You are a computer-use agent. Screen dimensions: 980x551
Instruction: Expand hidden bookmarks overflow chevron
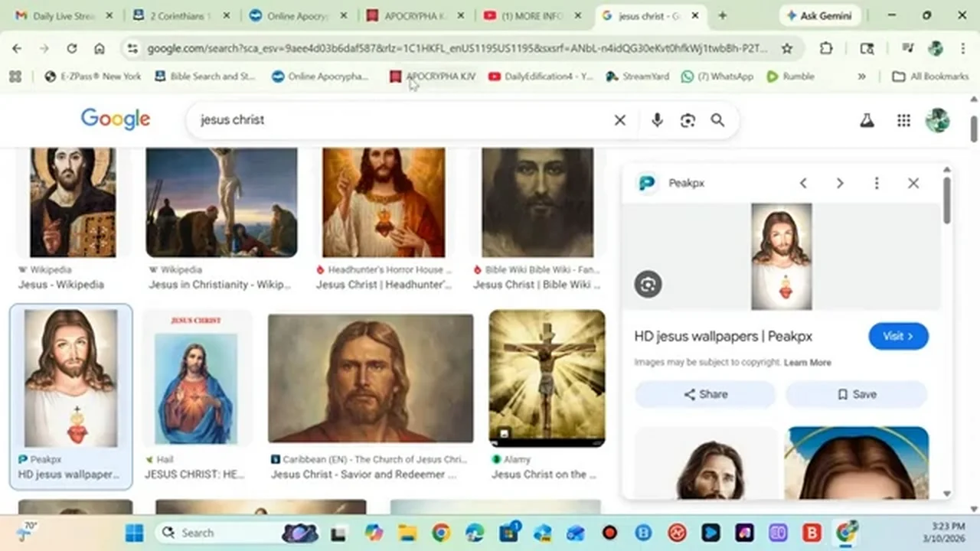[861, 77]
